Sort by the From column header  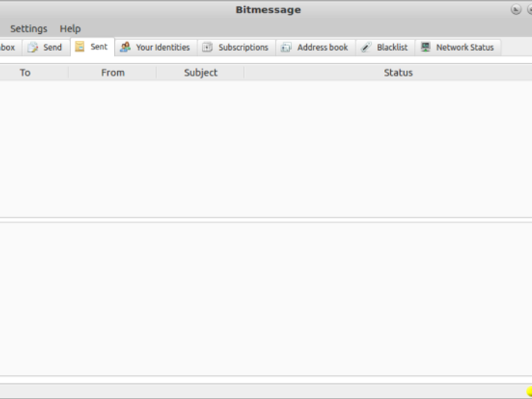click(x=113, y=72)
